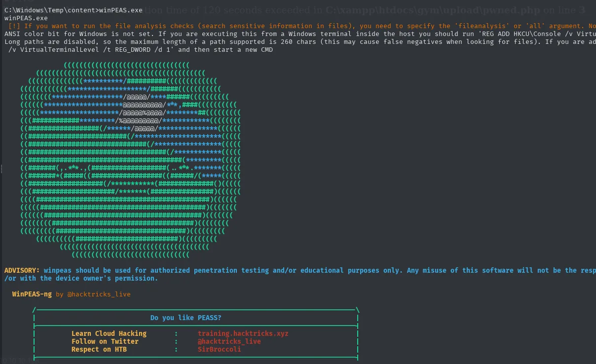The height and width of the screenshot is (364, 596).
Task: Click the 'Respect on HTB' label
Action: (99, 349)
